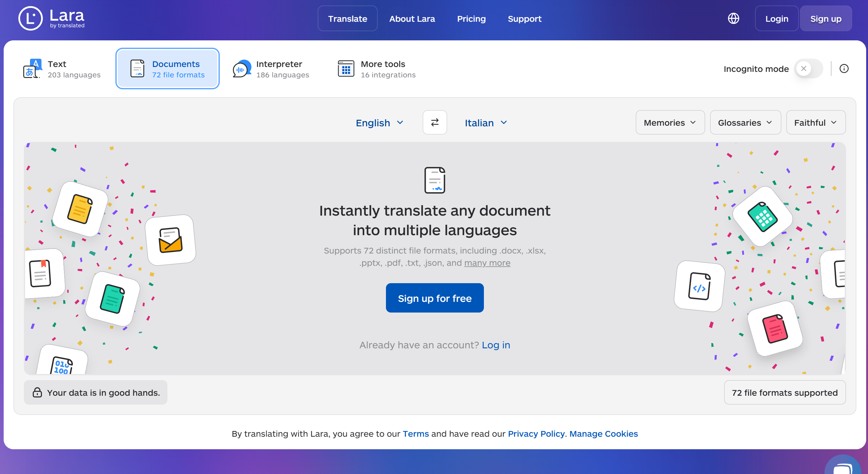Swap source and target languages

(x=435, y=123)
